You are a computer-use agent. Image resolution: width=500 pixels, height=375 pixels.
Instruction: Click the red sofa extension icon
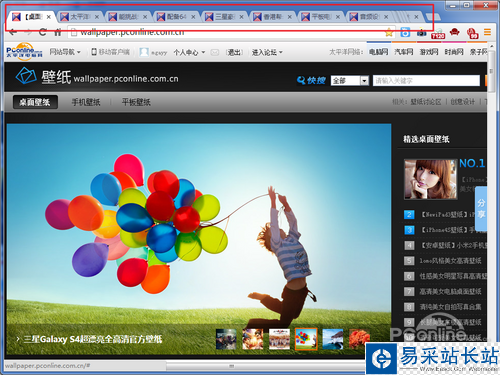tap(454, 32)
